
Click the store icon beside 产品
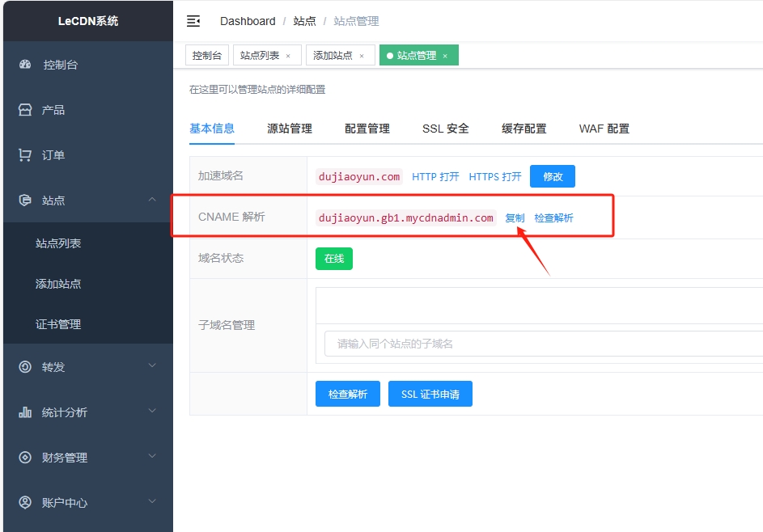pyautogui.click(x=25, y=110)
